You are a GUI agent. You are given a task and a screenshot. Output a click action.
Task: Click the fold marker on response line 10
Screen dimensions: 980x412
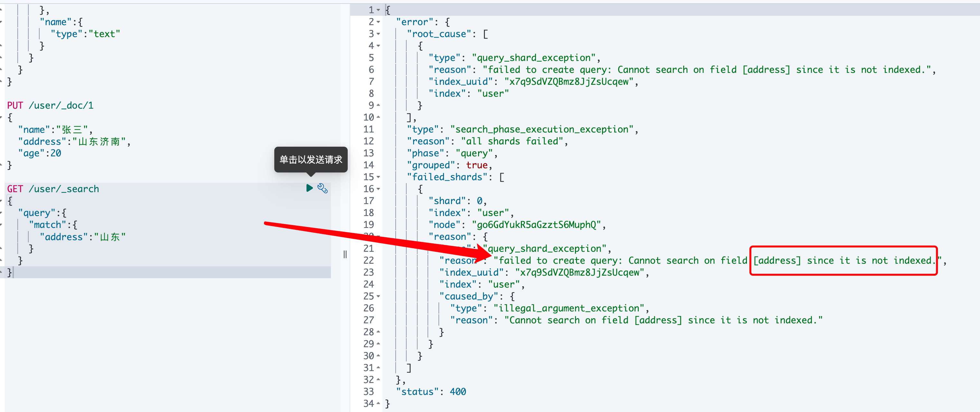(x=379, y=117)
